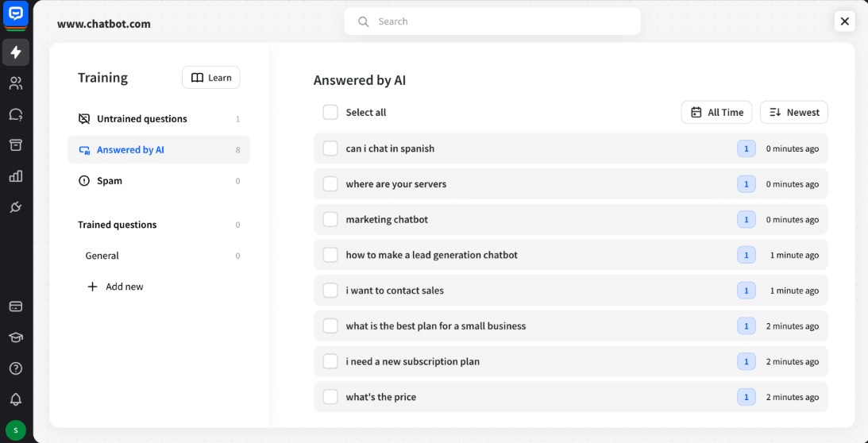This screenshot has height=443, width=868.
Task: Select Untrained questions in sidebar
Action: pyautogui.click(x=159, y=118)
